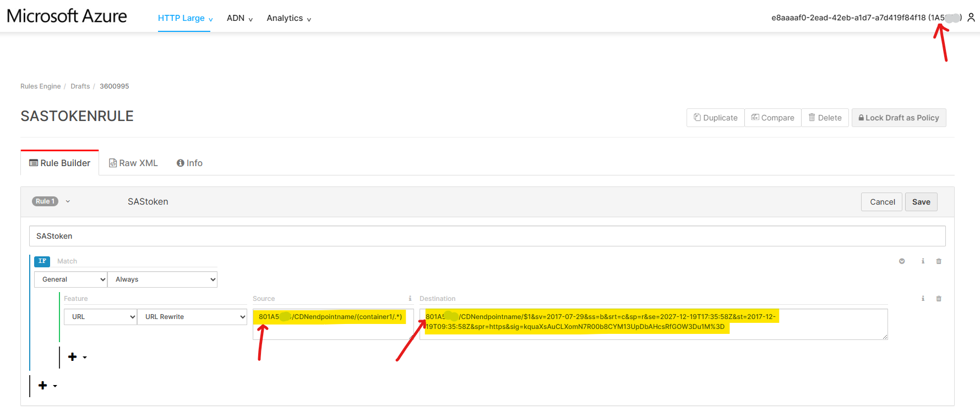The width and height of the screenshot is (980, 412).
Task: Click the SAStoken rule title in header
Action: tap(148, 202)
